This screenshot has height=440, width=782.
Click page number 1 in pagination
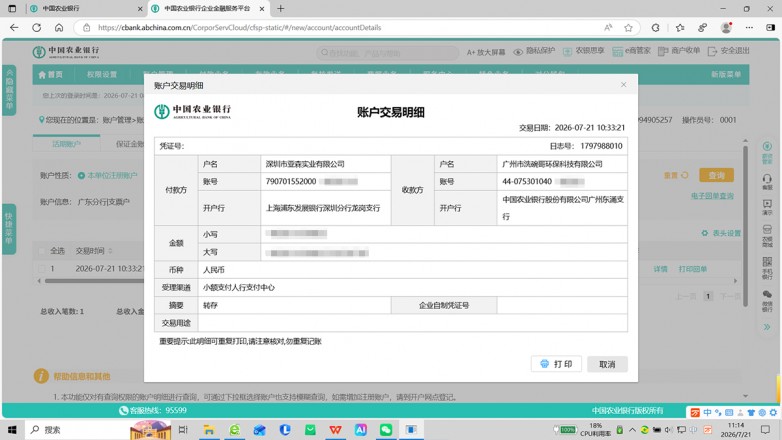(708, 296)
